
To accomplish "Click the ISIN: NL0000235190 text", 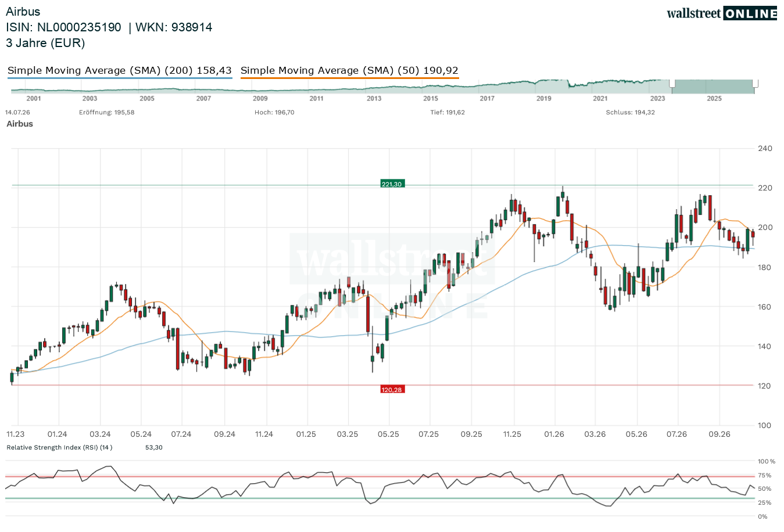I will pos(64,27).
